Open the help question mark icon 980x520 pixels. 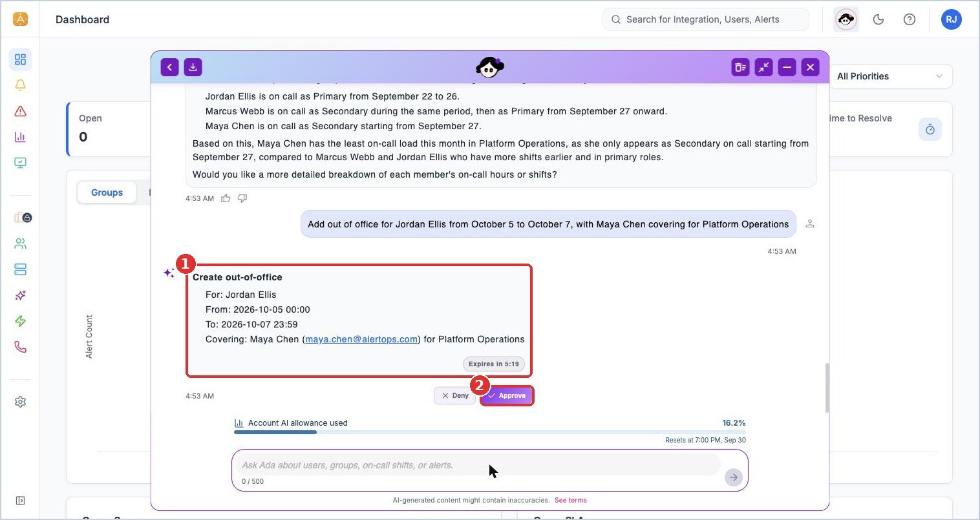click(x=910, y=19)
